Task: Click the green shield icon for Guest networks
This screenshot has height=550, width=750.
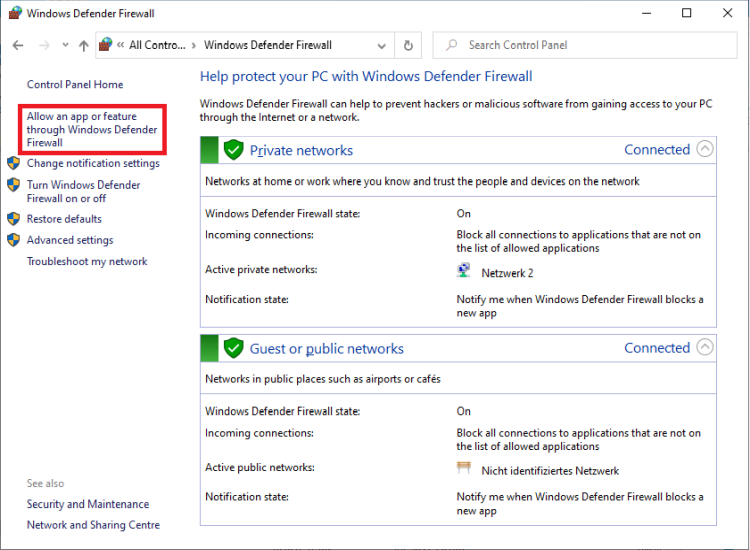Action: tap(233, 348)
